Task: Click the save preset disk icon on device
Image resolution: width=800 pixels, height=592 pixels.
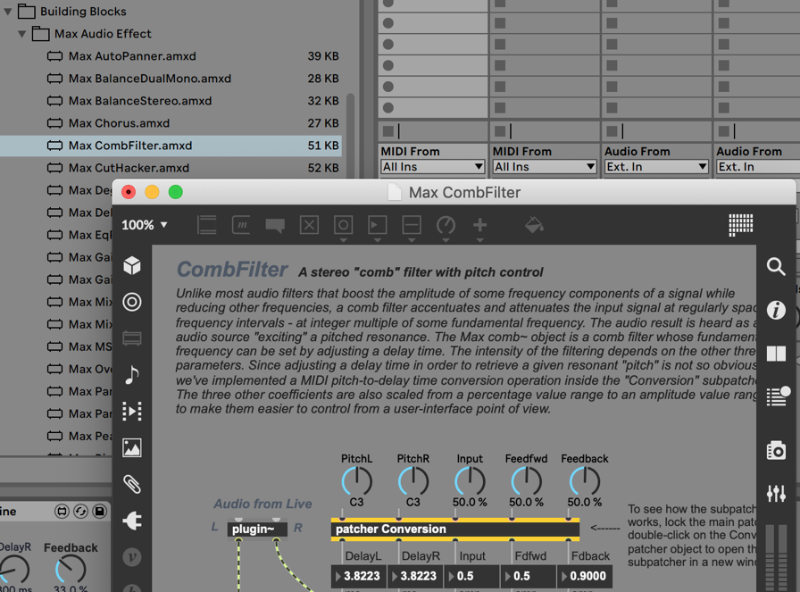Action: coord(99,511)
